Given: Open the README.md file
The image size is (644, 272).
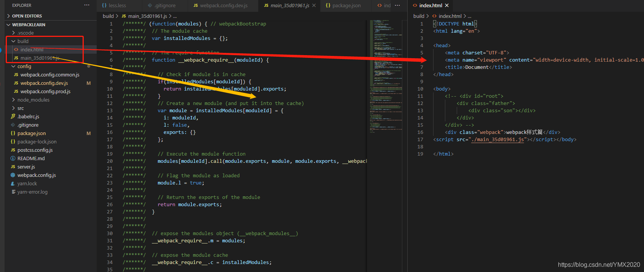Looking at the screenshot, I should pyautogui.click(x=51, y=158).
